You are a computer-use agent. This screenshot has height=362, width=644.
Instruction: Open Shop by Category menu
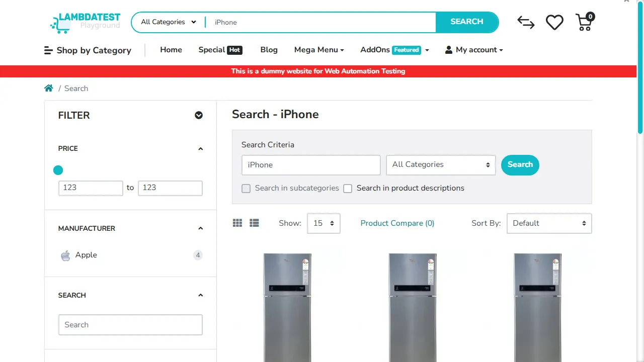tap(88, 50)
